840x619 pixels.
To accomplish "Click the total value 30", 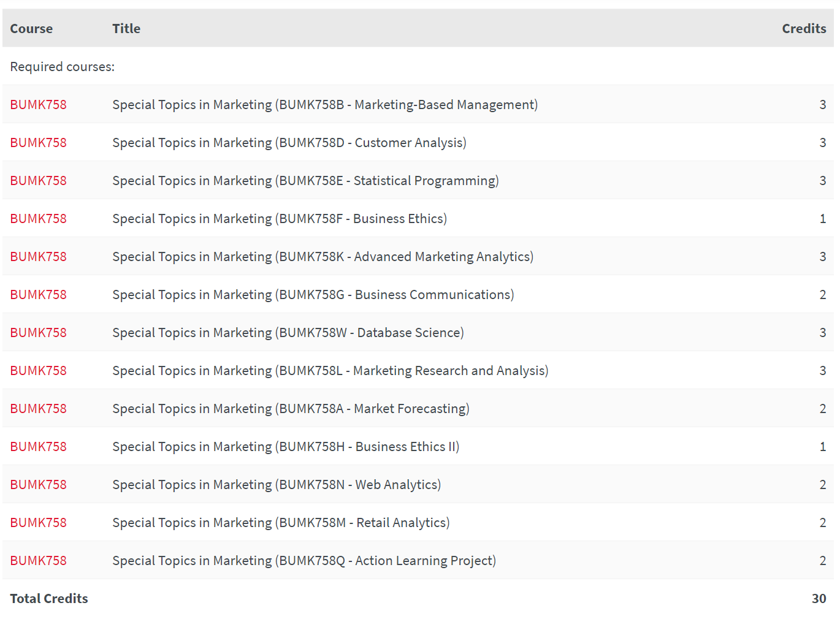I will [819, 599].
